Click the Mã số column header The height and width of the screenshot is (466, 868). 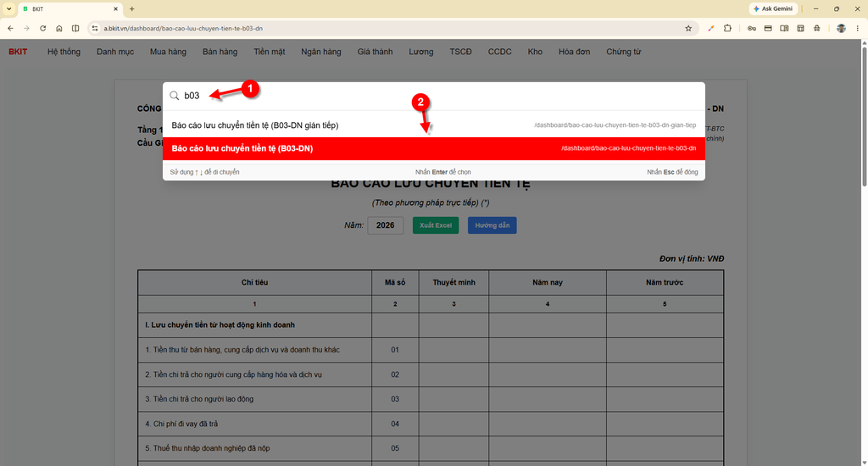click(395, 282)
